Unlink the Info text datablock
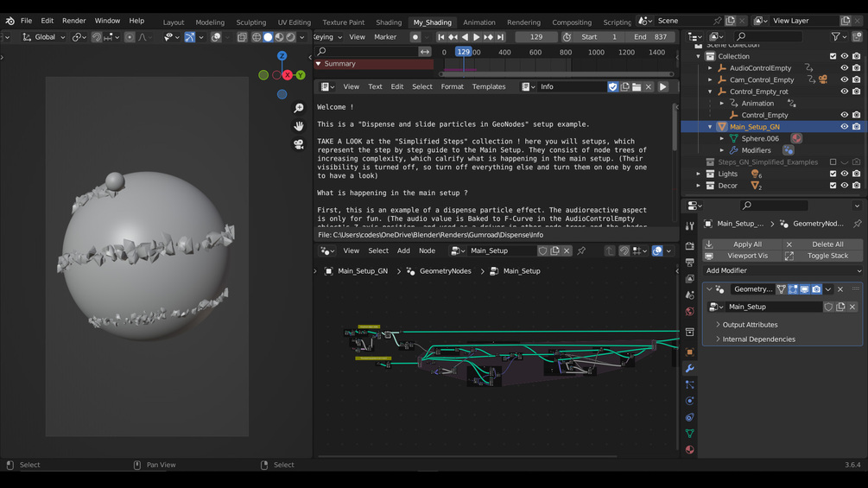 [649, 87]
